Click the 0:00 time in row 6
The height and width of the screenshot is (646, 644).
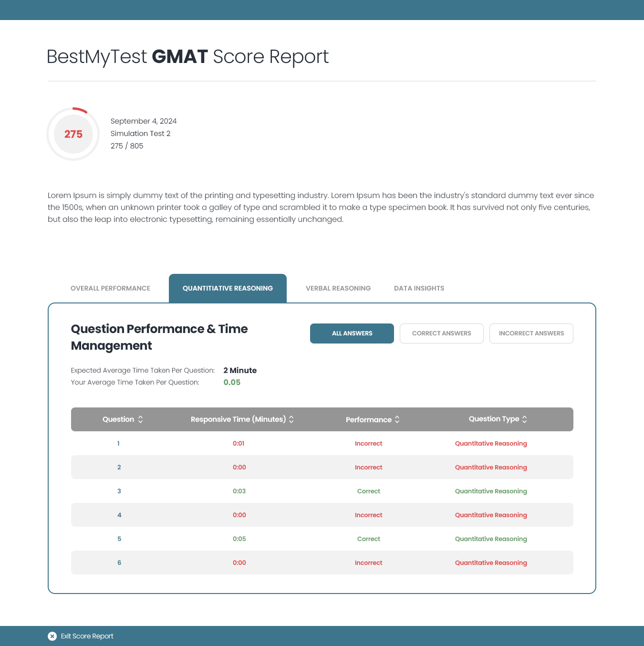pos(239,563)
